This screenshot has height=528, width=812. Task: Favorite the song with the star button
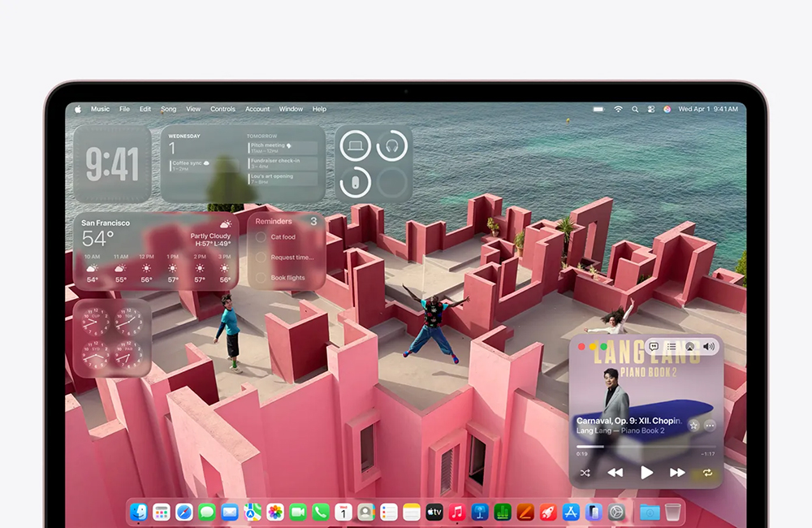pyautogui.click(x=693, y=426)
